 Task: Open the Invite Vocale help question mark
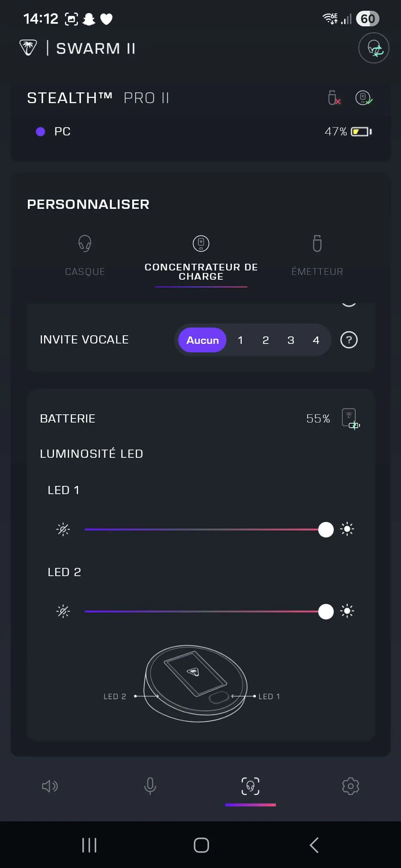[x=349, y=340]
